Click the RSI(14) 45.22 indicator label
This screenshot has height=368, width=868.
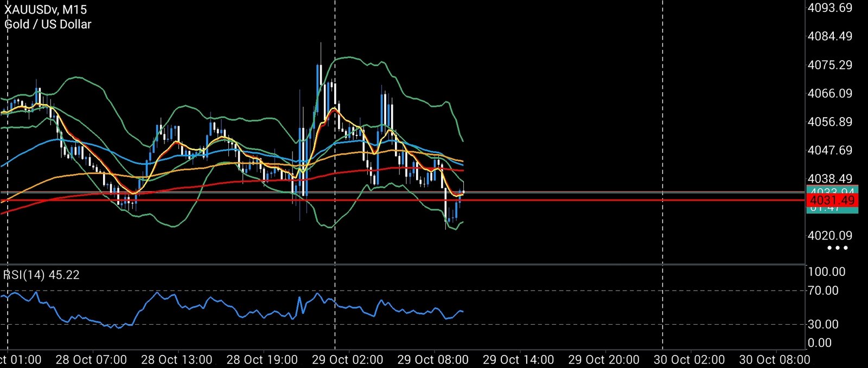(x=41, y=275)
